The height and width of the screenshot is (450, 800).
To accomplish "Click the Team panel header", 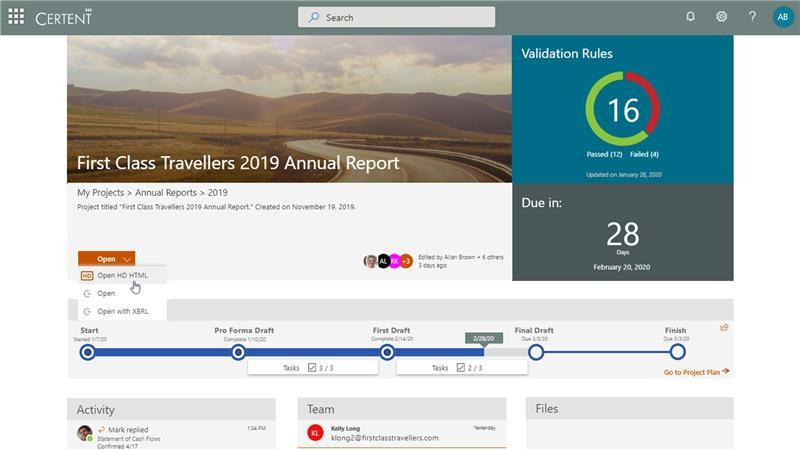I will 402,409.
